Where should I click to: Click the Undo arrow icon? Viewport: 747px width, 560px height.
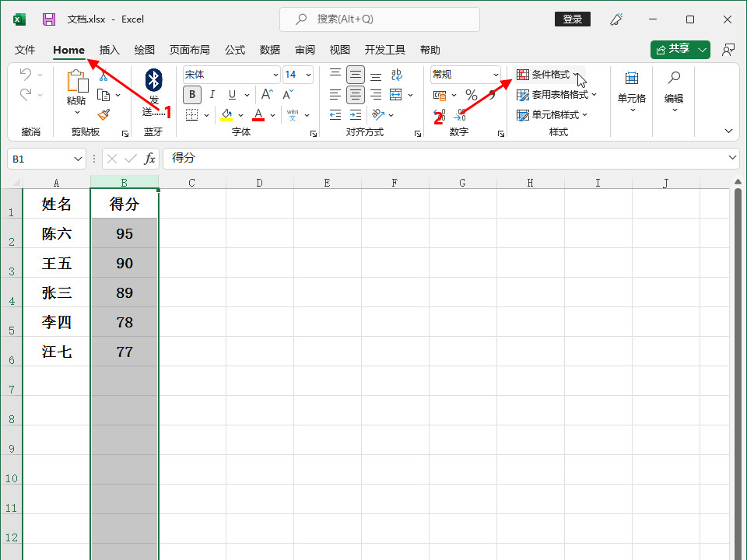click(26, 75)
